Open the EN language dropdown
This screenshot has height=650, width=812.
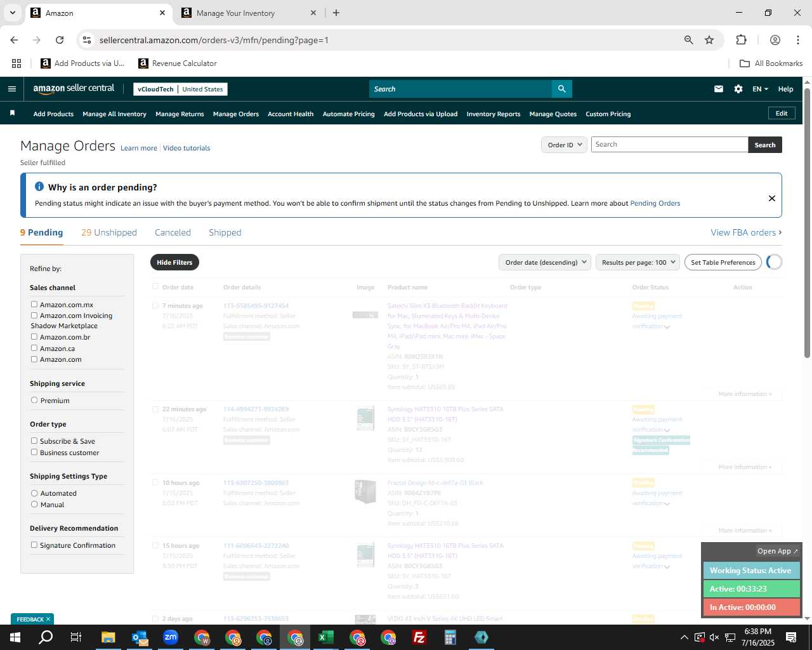(x=760, y=89)
